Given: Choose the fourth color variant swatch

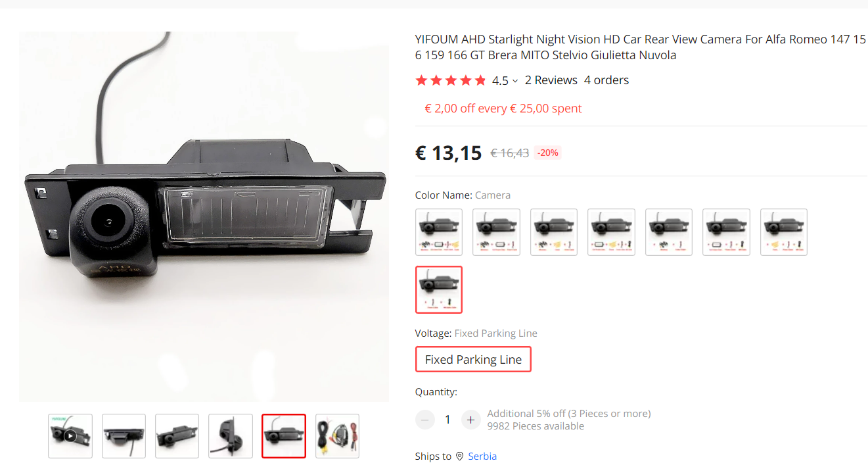Looking at the screenshot, I should tap(612, 232).
